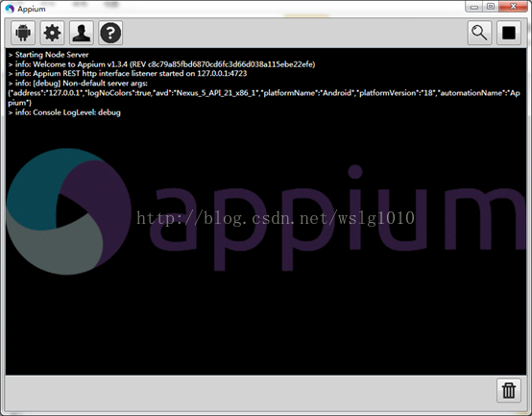Click the Appium logo in title bar

coord(10,9)
